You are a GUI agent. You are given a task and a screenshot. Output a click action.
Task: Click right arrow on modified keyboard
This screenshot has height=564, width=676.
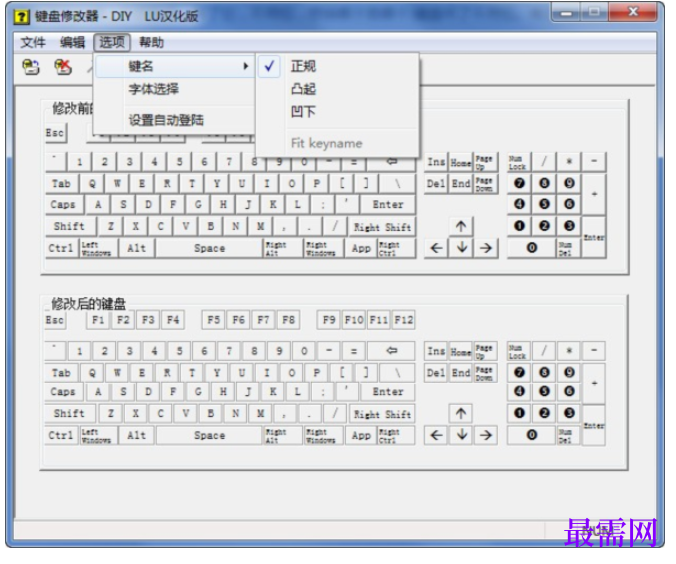(486, 436)
